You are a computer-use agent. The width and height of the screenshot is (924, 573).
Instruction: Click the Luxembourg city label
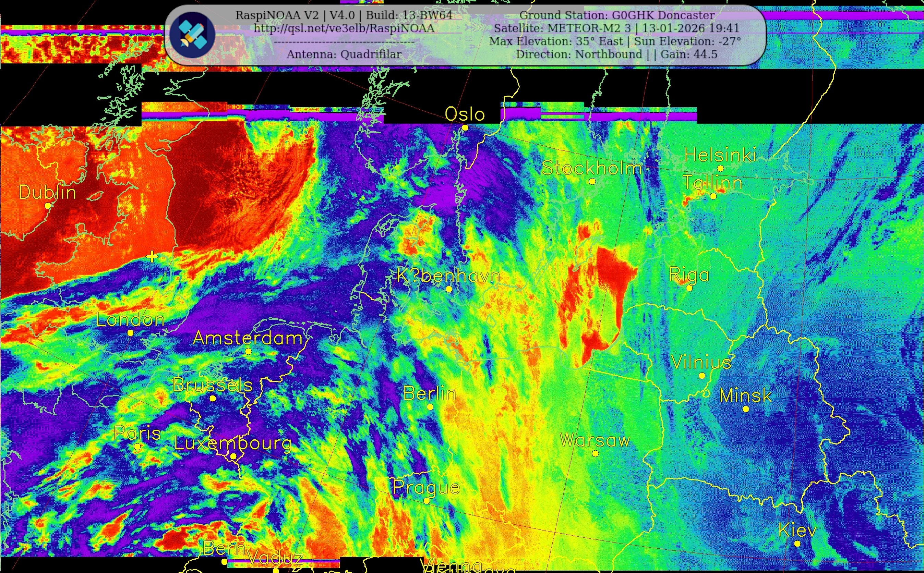click(233, 443)
